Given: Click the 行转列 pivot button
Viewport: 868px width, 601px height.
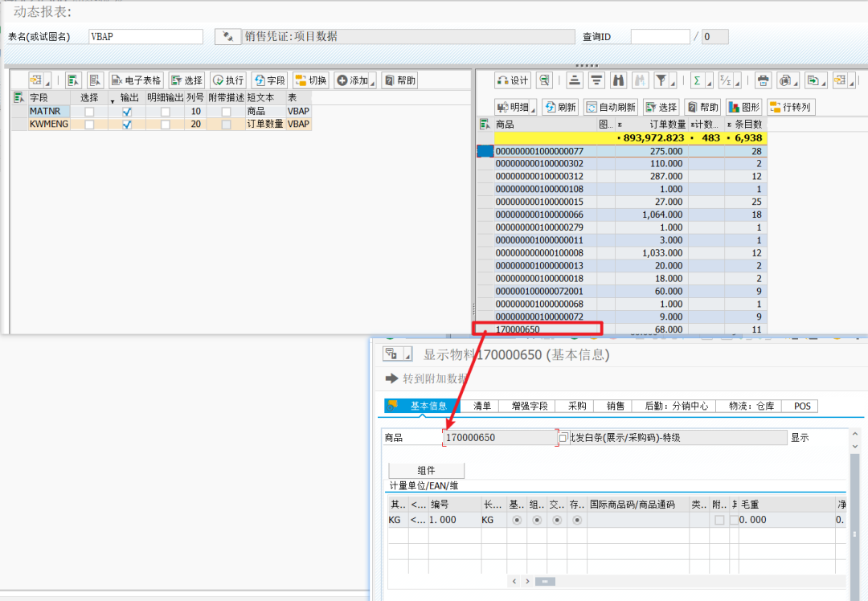Looking at the screenshot, I should pyautogui.click(x=791, y=107).
